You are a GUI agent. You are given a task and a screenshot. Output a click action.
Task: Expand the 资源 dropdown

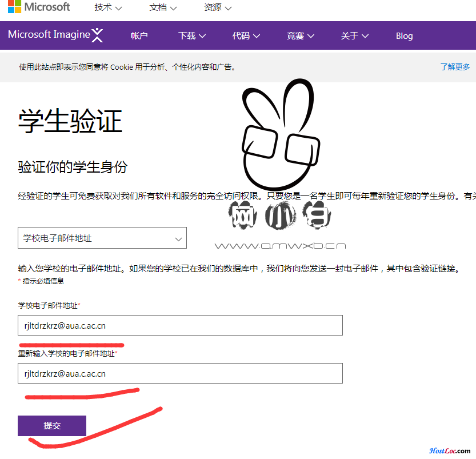[218, 8]
